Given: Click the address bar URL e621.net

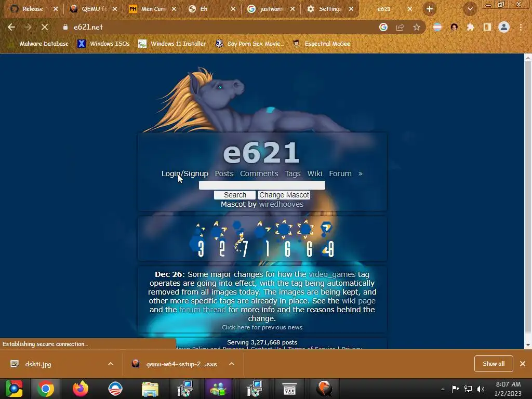Looking at the screenshot, I should 88,27.
